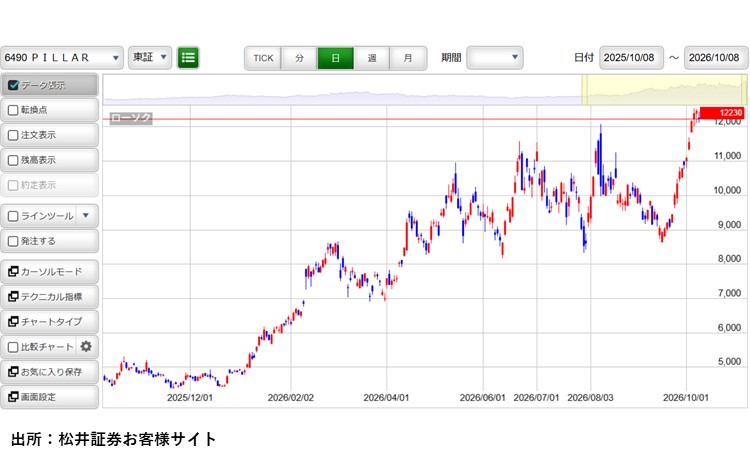Toggle the disabled 約定表示 checkbox

coord(13,185)
